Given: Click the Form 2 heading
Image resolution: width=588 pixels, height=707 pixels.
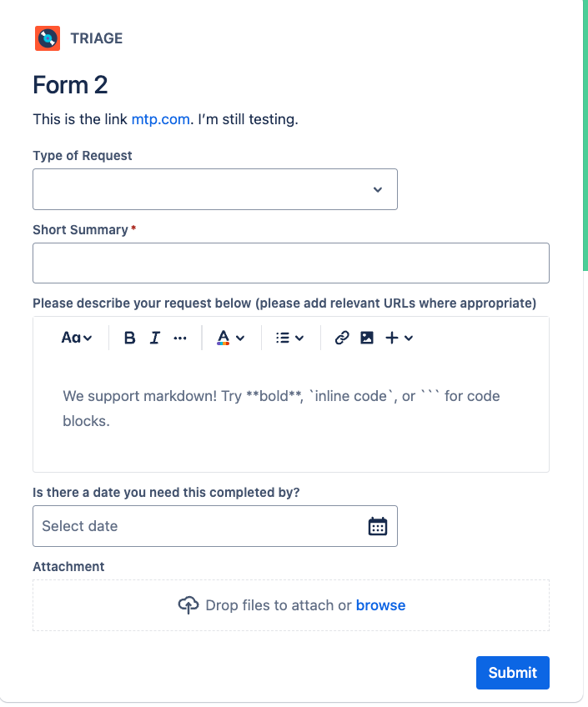Looking at the screenshot, I should (x=70, y=86).
